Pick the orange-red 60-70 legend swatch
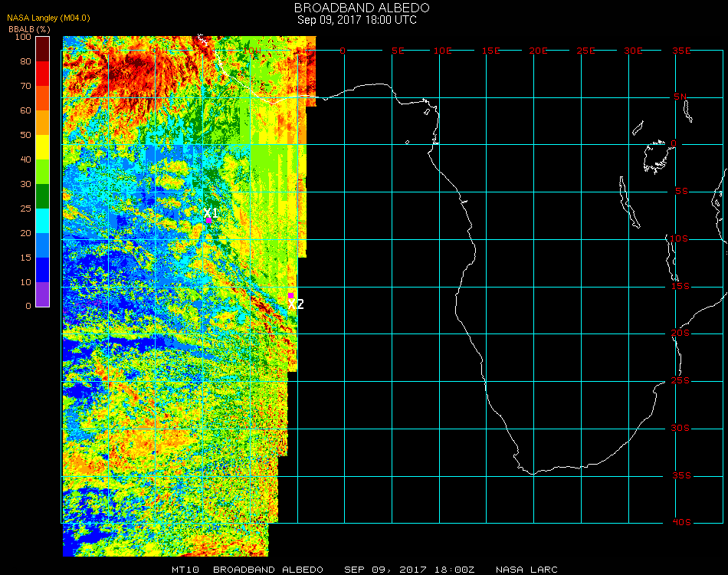Viewport: 728px width, 575px height. pyautogui.click(x=43, y=98)
